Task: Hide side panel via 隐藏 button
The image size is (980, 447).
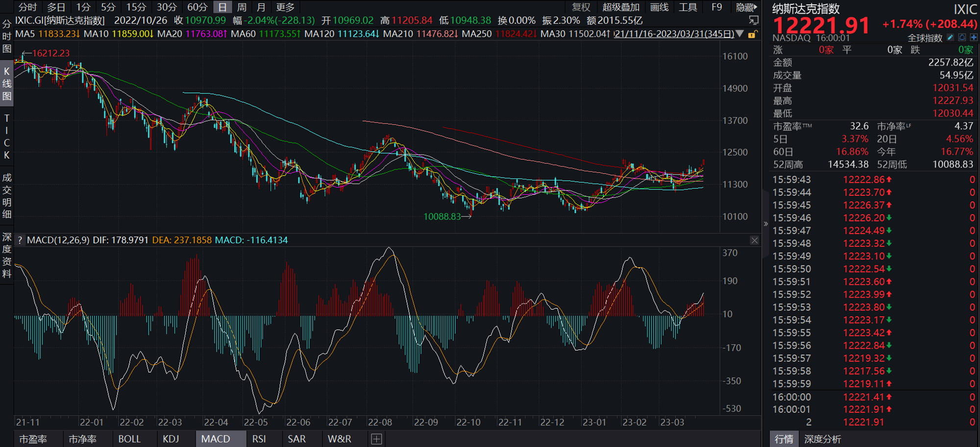Action: 747,7
